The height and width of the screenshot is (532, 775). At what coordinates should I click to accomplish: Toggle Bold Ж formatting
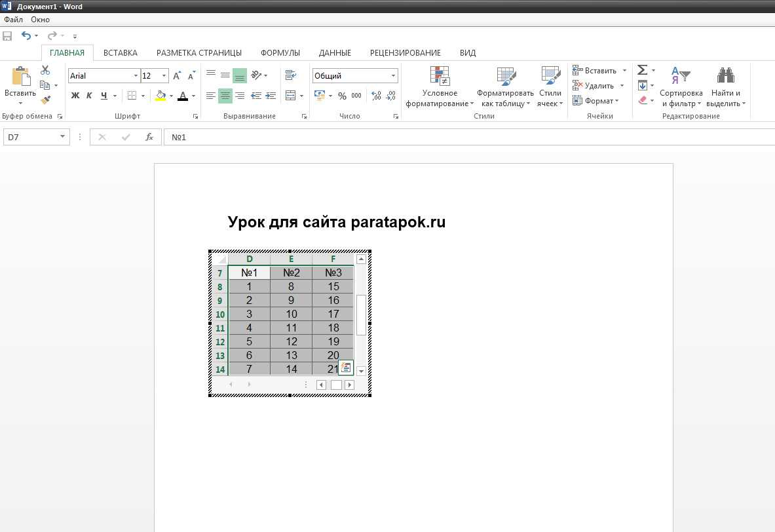click(x=75, y=96)
